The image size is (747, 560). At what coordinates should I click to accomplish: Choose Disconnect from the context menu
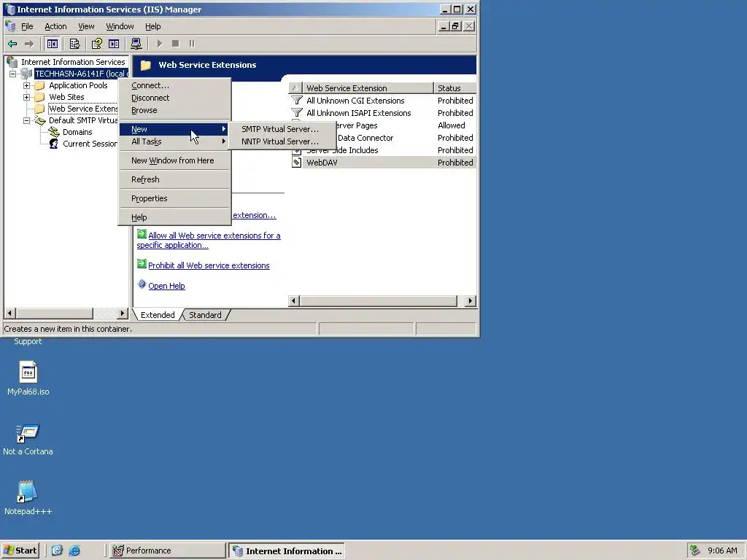point(174,98)
